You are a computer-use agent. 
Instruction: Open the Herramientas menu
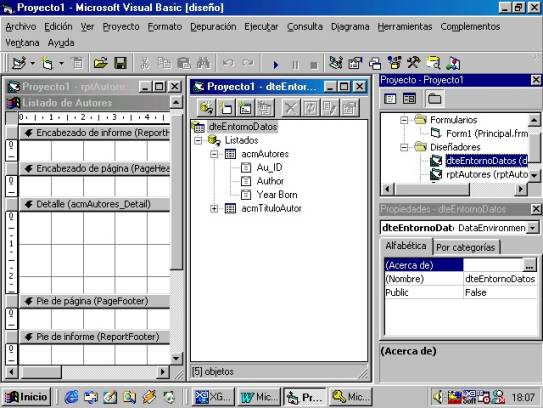[x=404, y=27]
